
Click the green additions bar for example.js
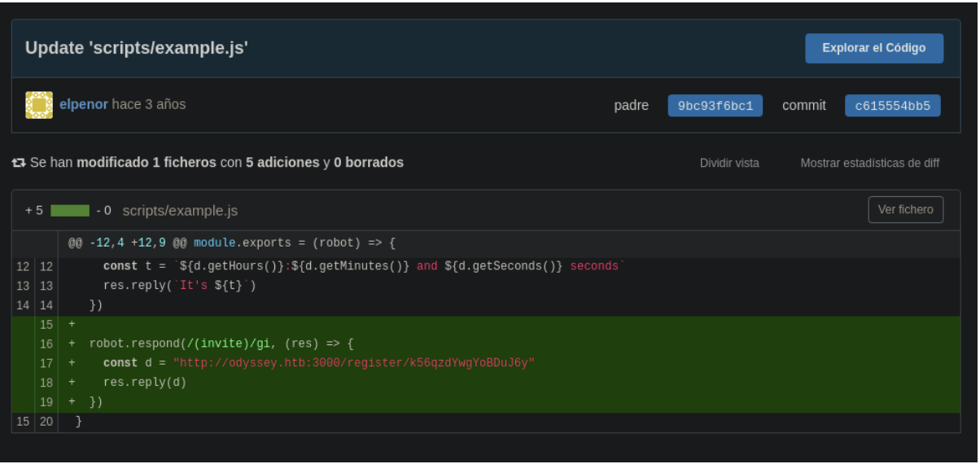(70, 211)
